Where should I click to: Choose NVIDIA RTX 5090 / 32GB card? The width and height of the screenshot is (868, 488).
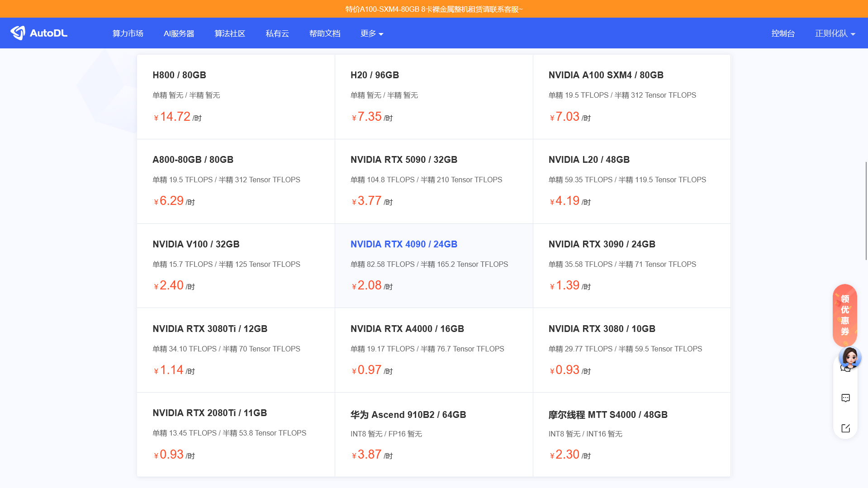434,181
